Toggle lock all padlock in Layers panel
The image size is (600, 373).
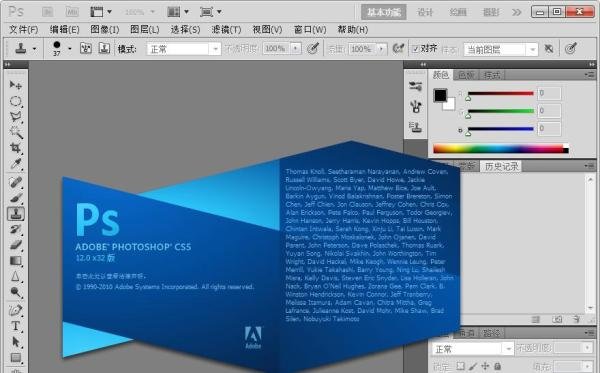coord(497,366)
